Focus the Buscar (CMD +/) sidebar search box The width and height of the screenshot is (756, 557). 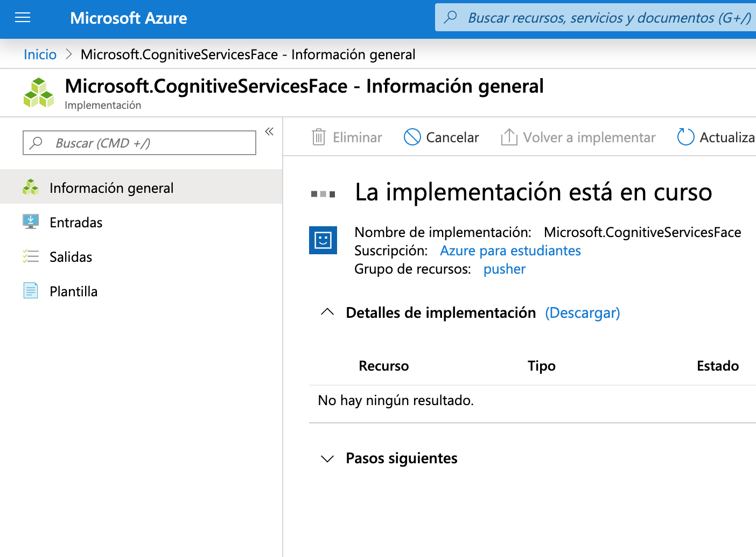point(139,143)
